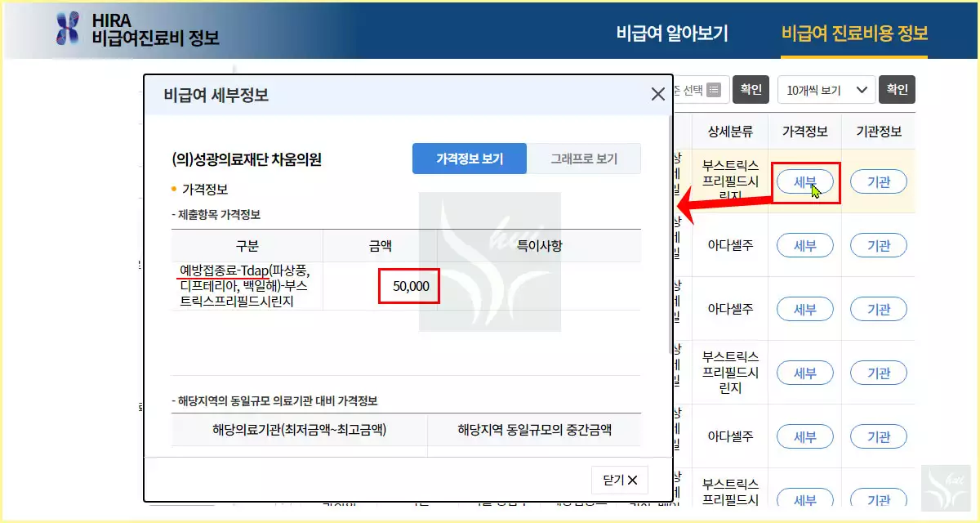Open 기관 for the bottom 아다셀주 row

[879, 436]
